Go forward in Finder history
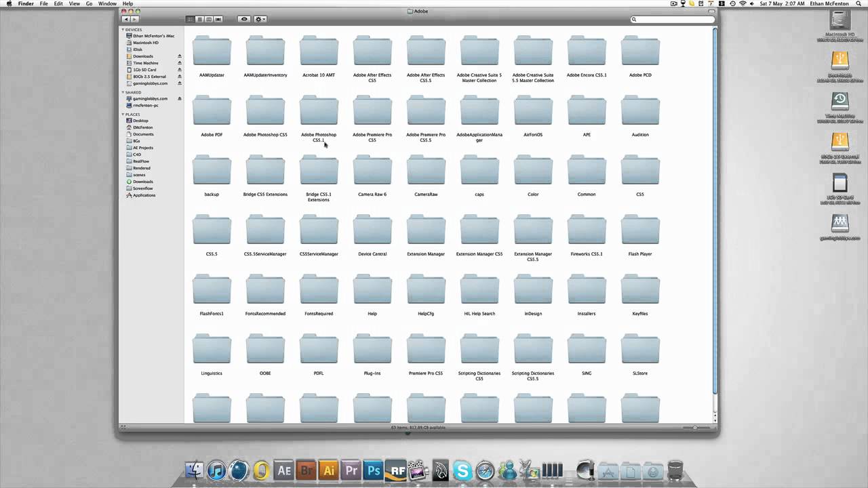 click(x=134, y=19)
